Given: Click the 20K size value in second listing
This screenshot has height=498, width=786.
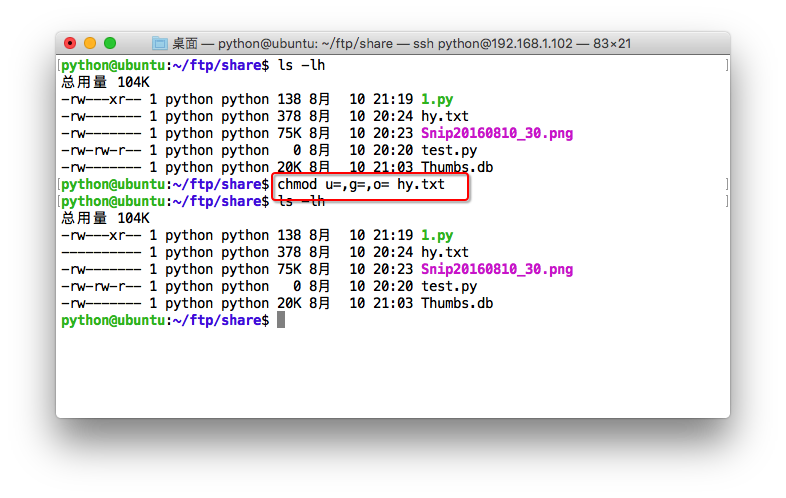Looking at the screenshot, I should point(289,303).
